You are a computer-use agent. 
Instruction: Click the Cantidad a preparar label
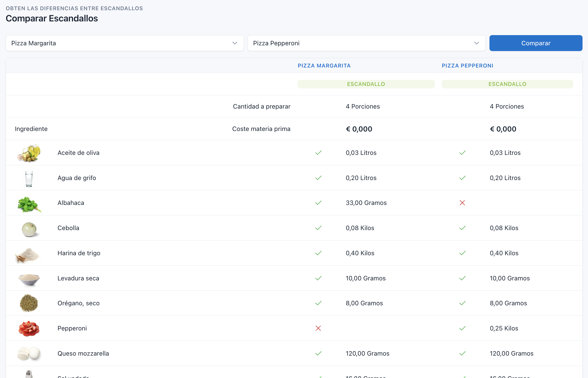pyautogui.click(x=262, y=106)
